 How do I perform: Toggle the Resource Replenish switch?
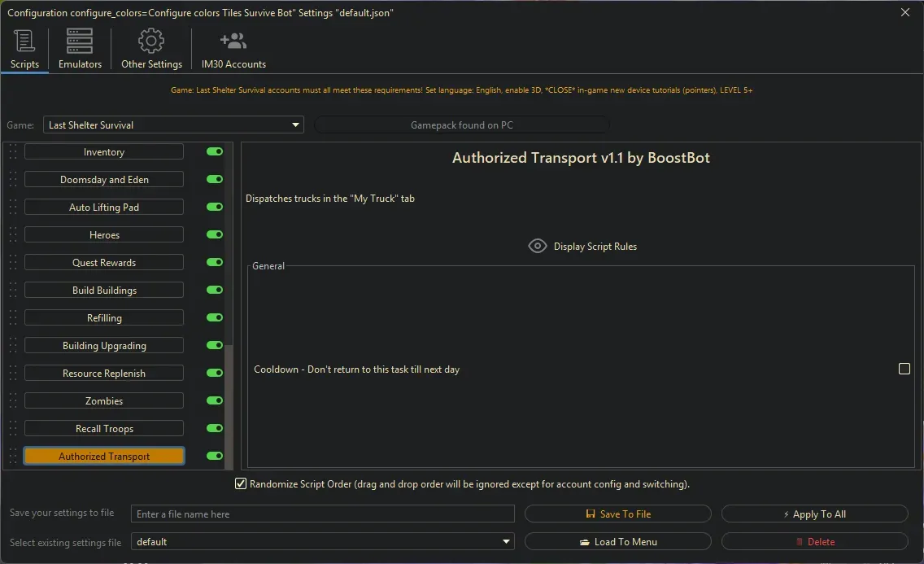(x=215, y=373)
